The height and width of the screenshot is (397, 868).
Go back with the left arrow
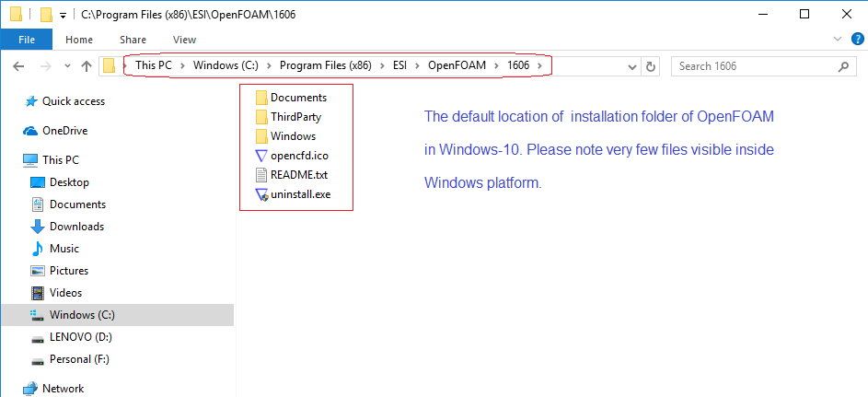pyautogui.click(x=18, y=66)
